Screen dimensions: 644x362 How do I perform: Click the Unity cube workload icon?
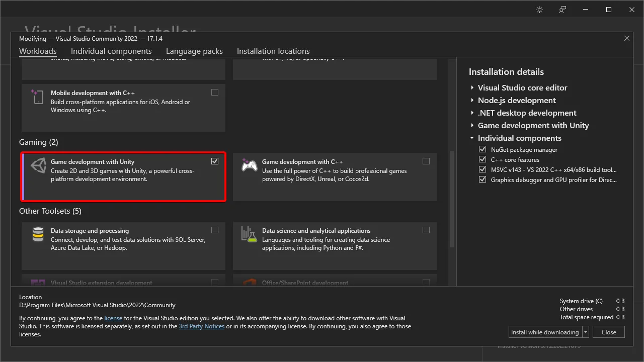click(38, 166)
